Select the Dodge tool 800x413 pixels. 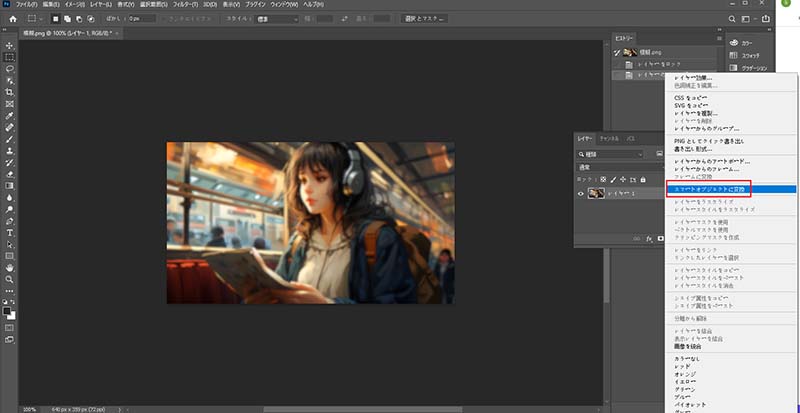tap(9, 209)
